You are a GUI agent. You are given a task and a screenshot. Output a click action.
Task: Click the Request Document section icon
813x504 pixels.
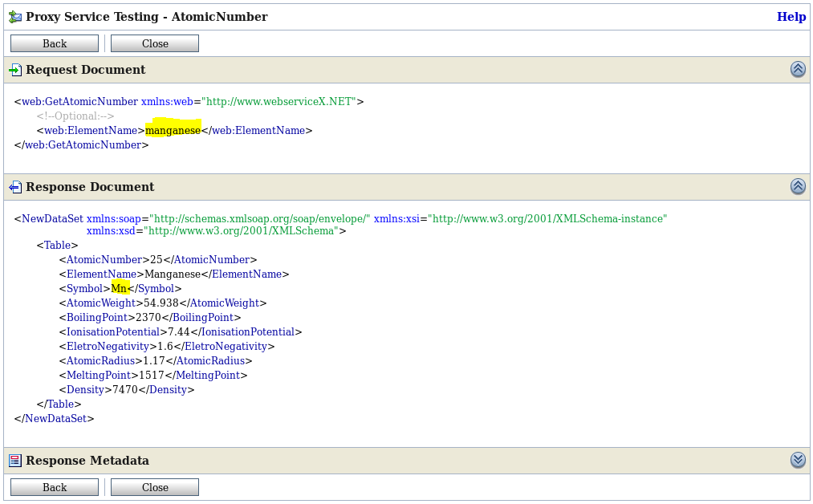click(x=15, y=70)
